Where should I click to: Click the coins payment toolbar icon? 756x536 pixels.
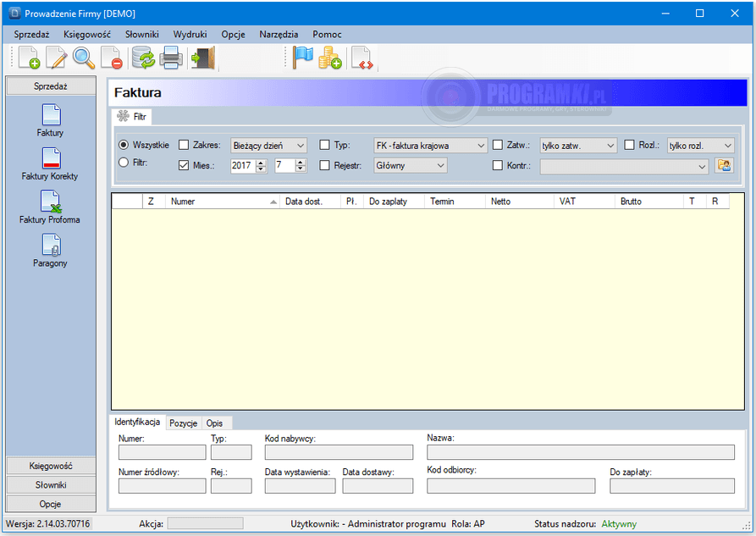(x=330, y=58)
